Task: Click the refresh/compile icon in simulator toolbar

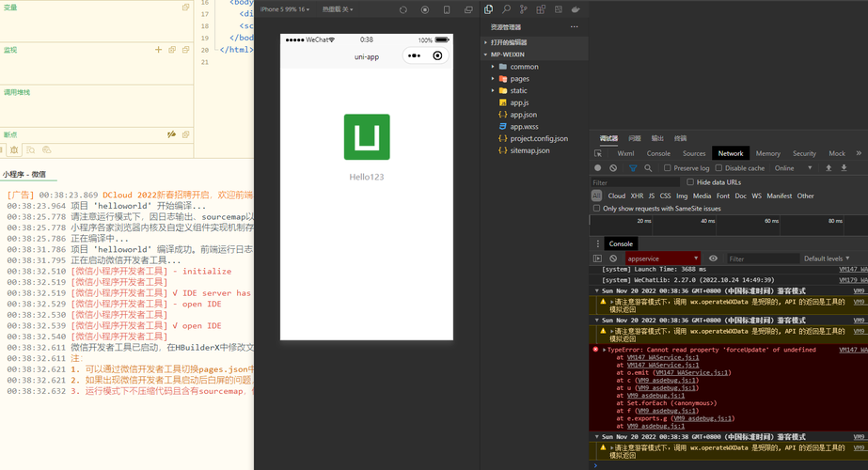Action: (x=402, y=9)
